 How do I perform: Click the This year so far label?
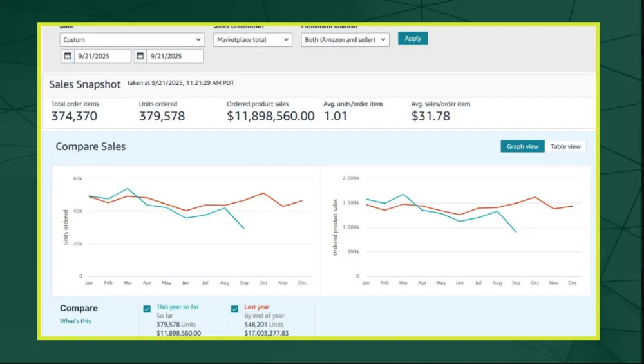(178, 307)
